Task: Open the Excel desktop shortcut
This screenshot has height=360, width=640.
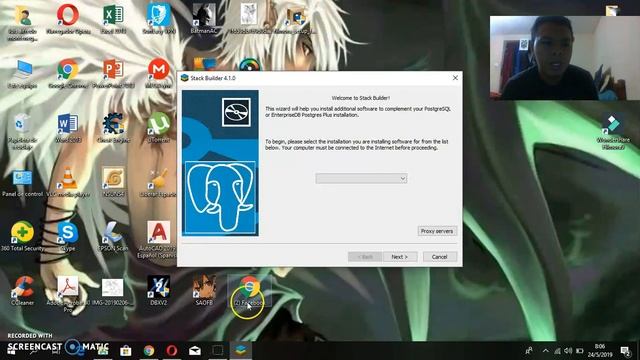Action: 113,19
